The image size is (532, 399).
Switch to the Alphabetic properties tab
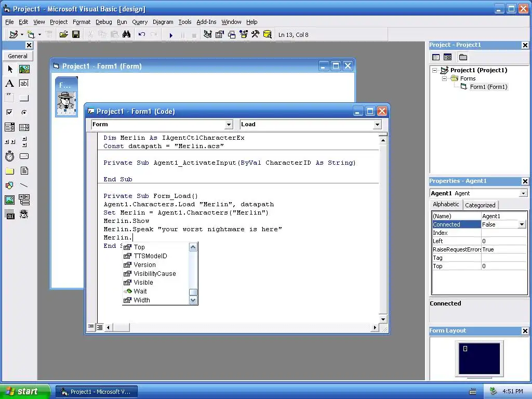point(446,204)
